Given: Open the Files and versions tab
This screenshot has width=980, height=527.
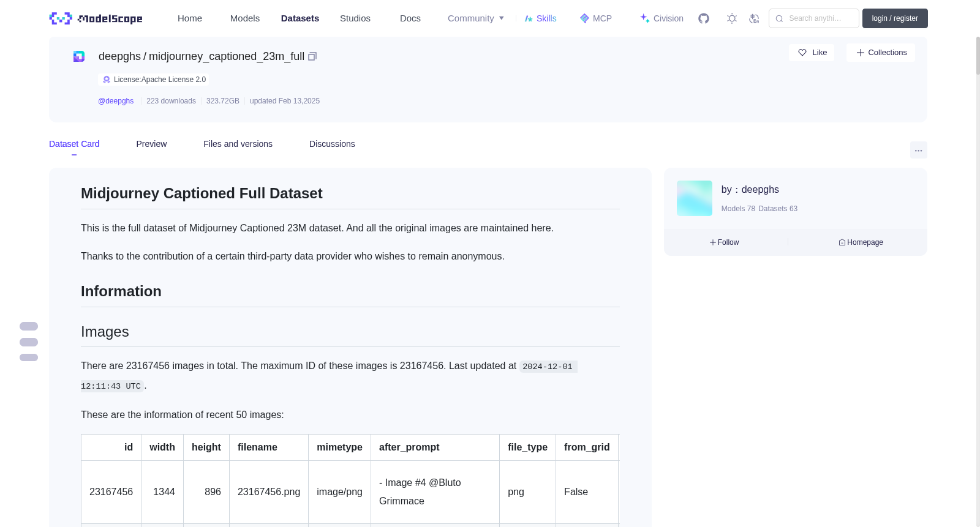Looking at the screenshot, I should (238, 144).
